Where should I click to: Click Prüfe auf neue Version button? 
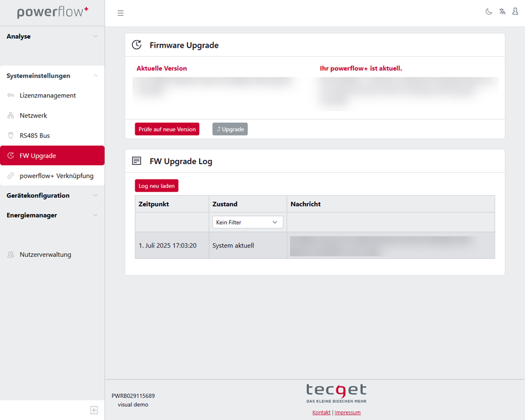167,129
